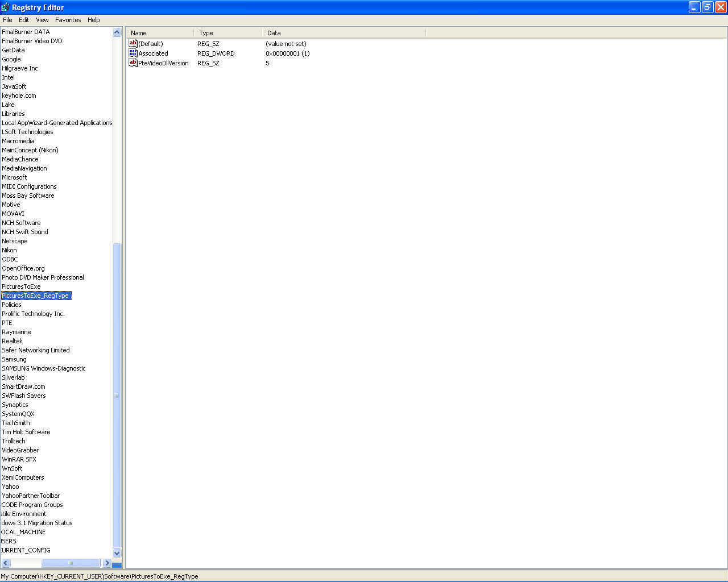Select the FinalBurner Video DVD key

(32, 41)
